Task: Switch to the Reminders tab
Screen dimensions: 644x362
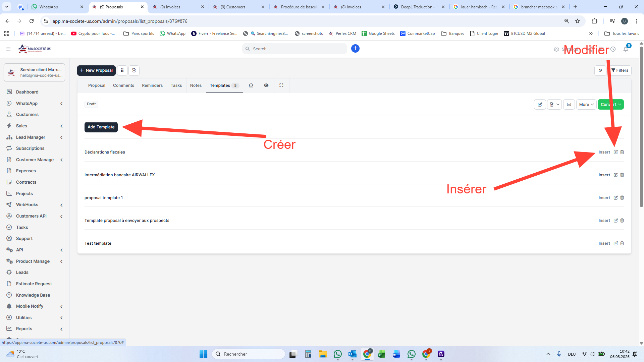Action: click(152, 85)
